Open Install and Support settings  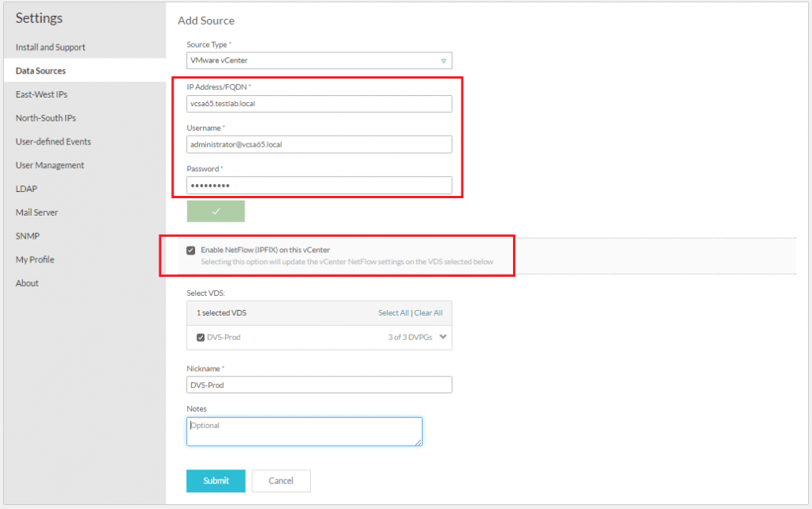[50, 48]
